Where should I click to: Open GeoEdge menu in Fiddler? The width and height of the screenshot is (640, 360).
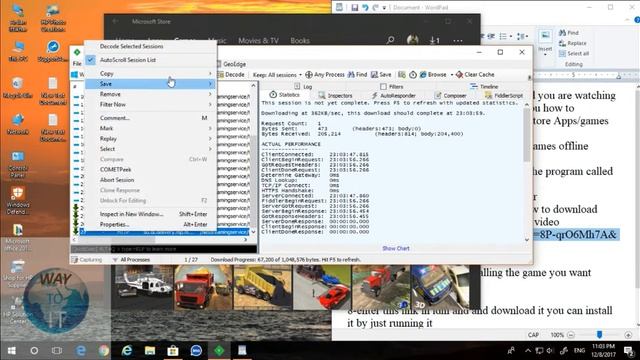click(231, 64)
